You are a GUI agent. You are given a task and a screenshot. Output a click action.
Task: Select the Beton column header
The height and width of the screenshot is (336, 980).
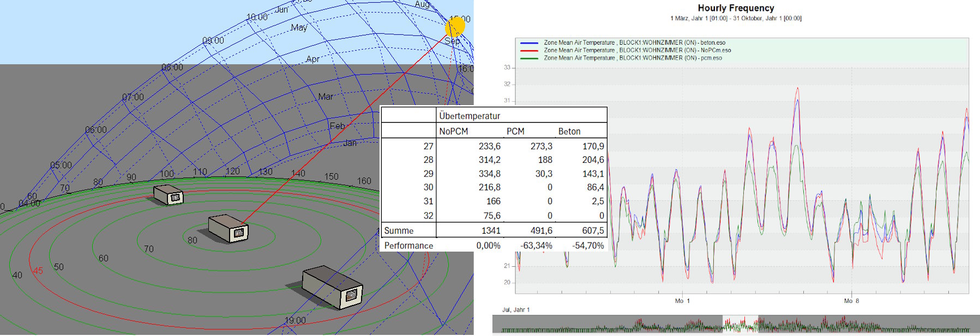[569, 131]
